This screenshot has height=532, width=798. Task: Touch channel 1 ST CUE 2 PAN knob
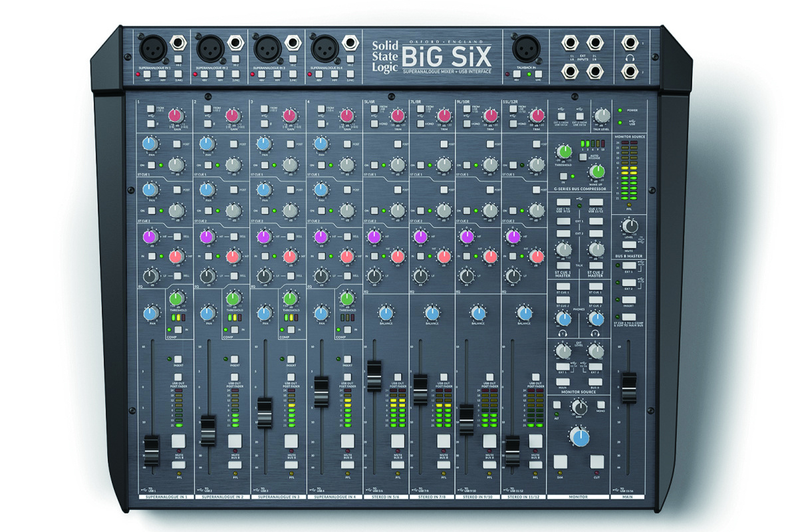[150, 190]
